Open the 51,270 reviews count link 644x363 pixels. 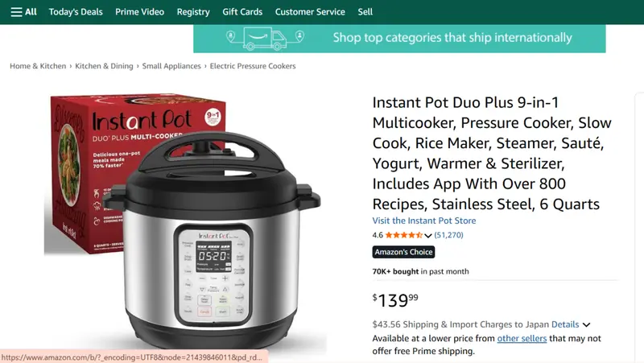(x=448, y=235)
